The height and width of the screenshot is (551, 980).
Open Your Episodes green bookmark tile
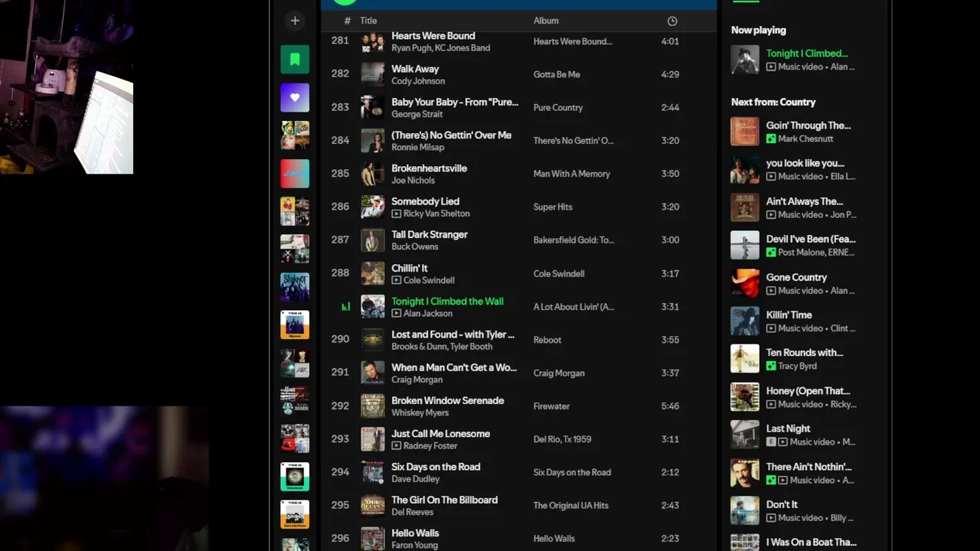click(x=295, y=60)
